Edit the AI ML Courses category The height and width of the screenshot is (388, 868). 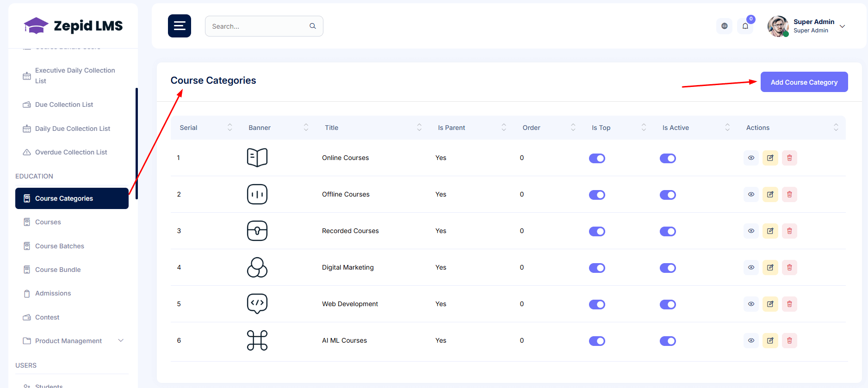(770, 341)
